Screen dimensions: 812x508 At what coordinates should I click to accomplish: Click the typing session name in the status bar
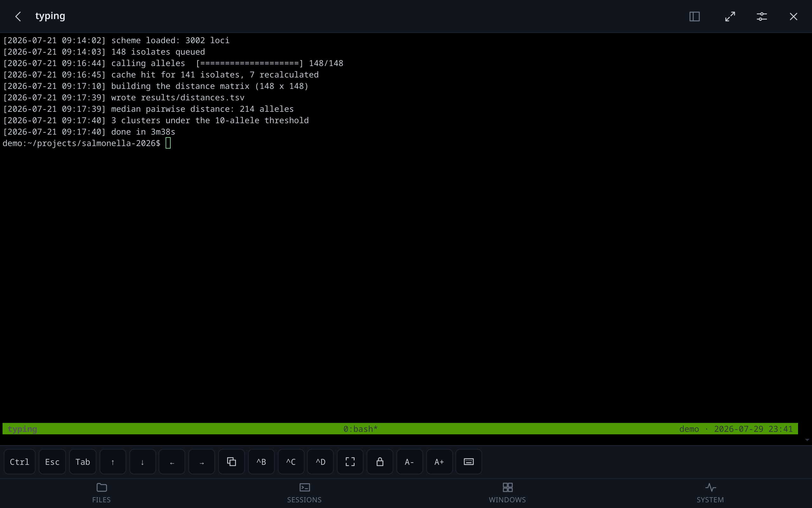22,429
